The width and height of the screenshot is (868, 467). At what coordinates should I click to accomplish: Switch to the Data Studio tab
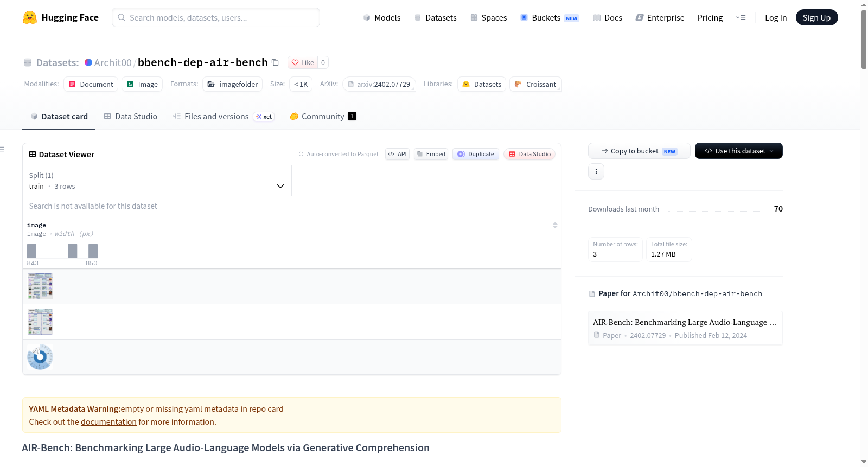[x=131, y=117]
